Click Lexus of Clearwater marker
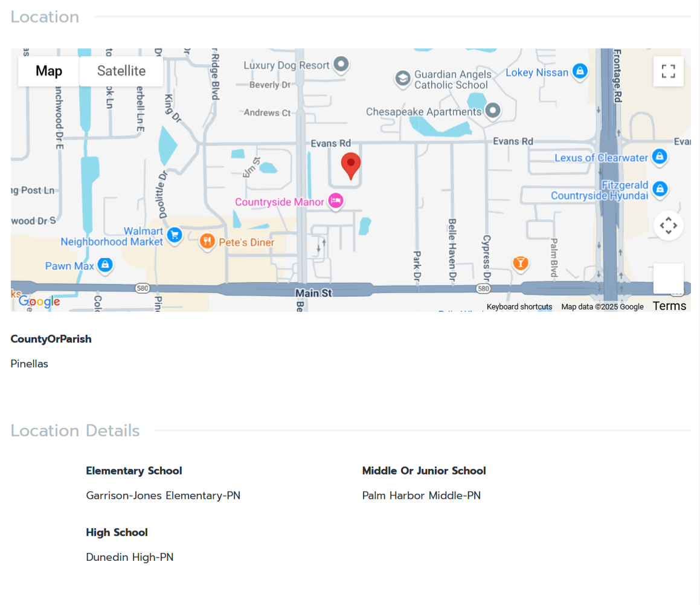This screenshot has height=605, width=700. 660,157
